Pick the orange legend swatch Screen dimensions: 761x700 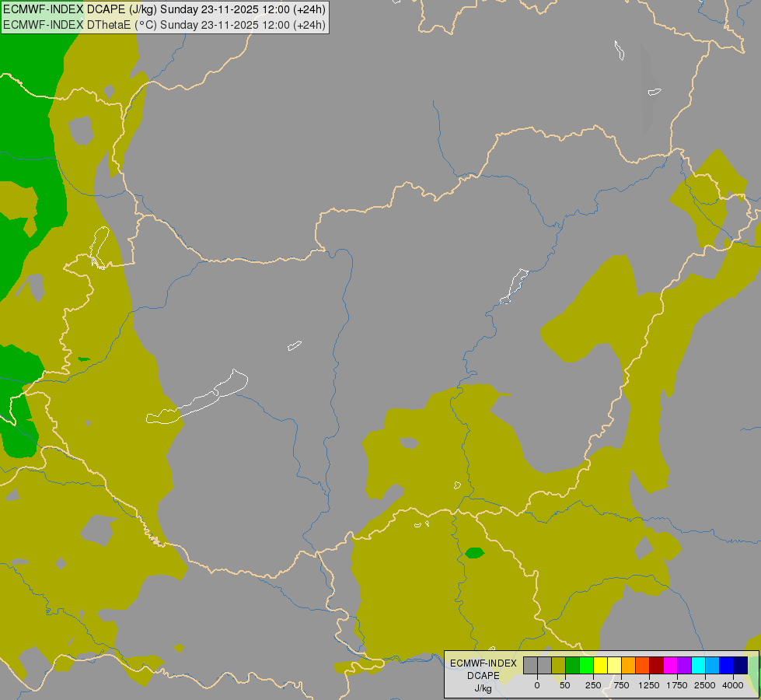pyautogui.click(x=629, y=665)
